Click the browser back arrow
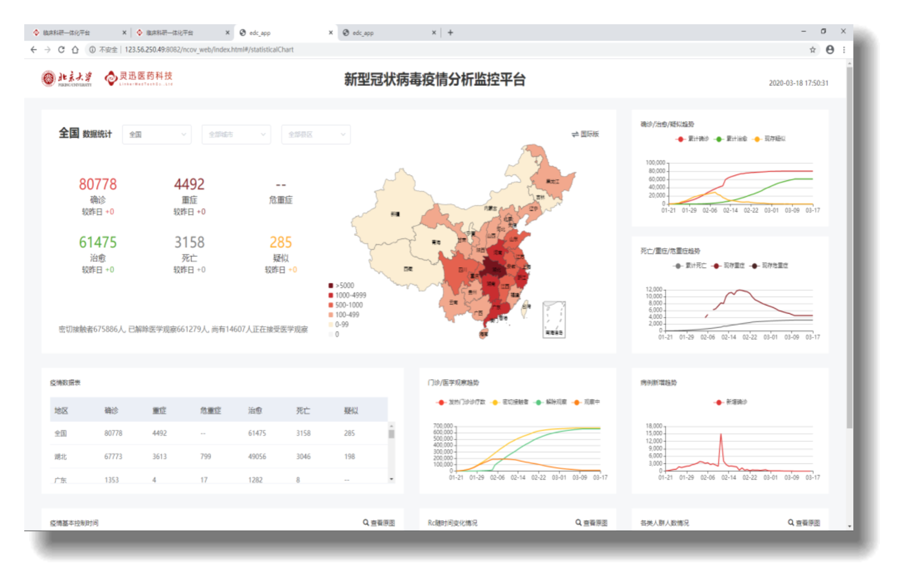This screenshot has height=588, width=913. [x=33, y=49]
